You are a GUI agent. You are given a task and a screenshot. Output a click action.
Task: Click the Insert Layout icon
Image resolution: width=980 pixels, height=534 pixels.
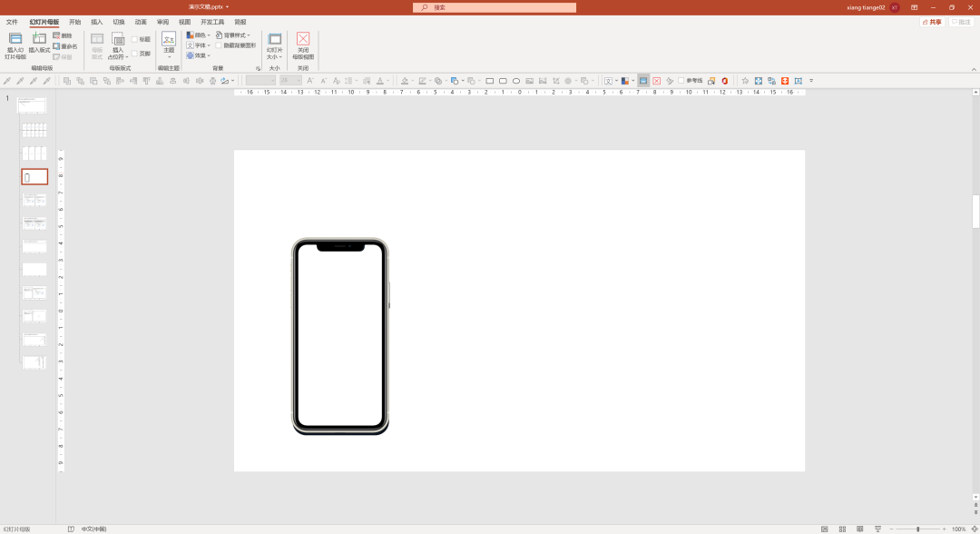[39, 39]
